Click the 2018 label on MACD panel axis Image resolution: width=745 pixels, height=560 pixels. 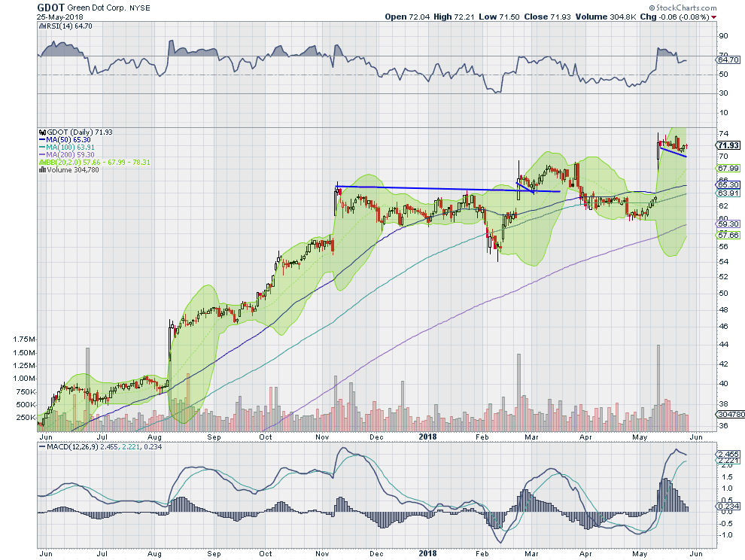427,553
